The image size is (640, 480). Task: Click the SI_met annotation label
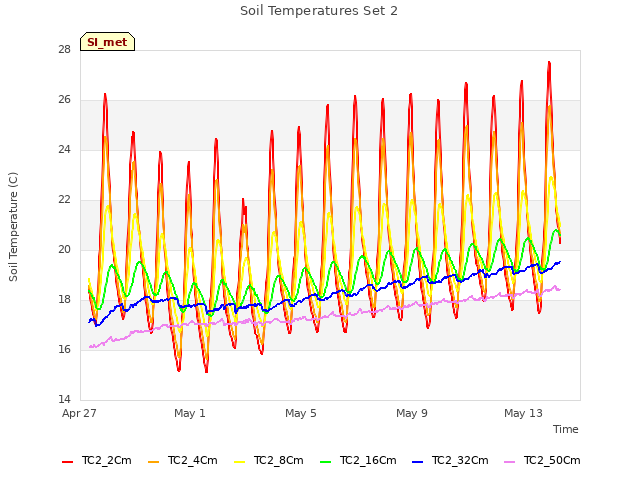[107, 42]
